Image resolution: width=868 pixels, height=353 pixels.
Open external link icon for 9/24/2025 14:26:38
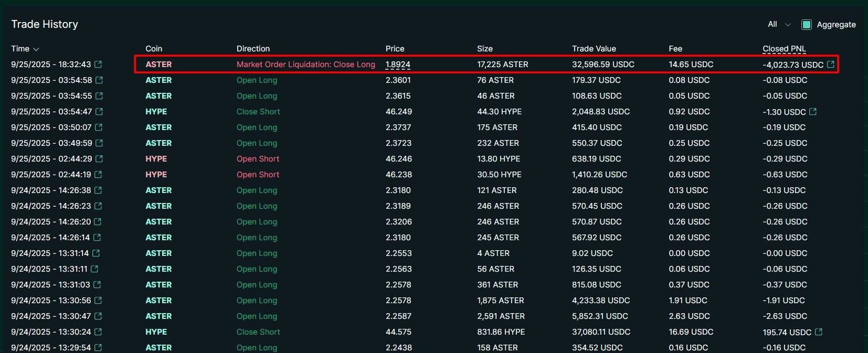click(98, 190)
